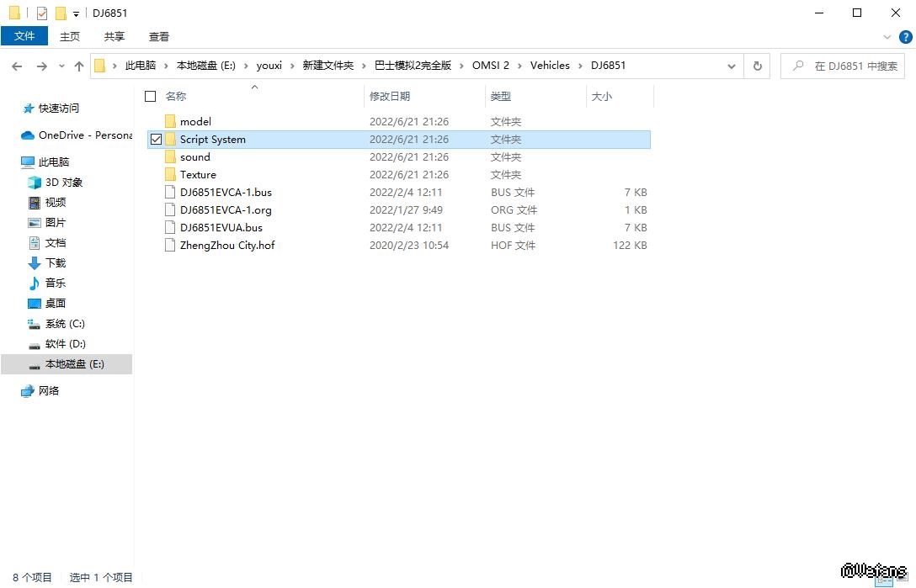Click the ribbon help question mark icon
The image size is (916, 588).
pyautogui.click(x=905, y=37)
